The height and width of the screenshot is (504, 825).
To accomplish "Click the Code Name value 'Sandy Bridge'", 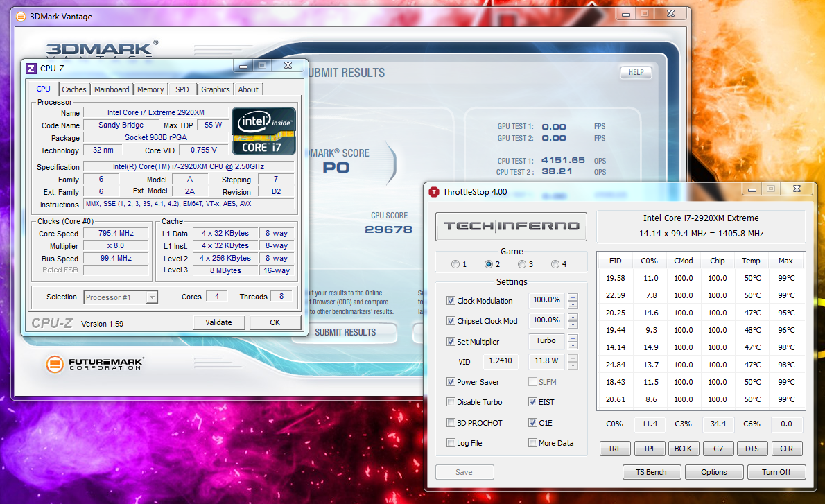I will (121, 125).
